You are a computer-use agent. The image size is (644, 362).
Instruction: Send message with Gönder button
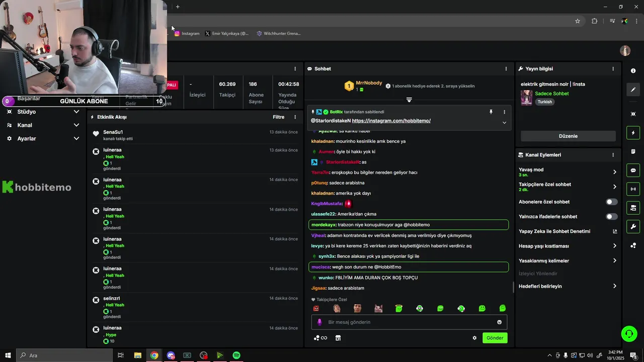coord(495,338)
